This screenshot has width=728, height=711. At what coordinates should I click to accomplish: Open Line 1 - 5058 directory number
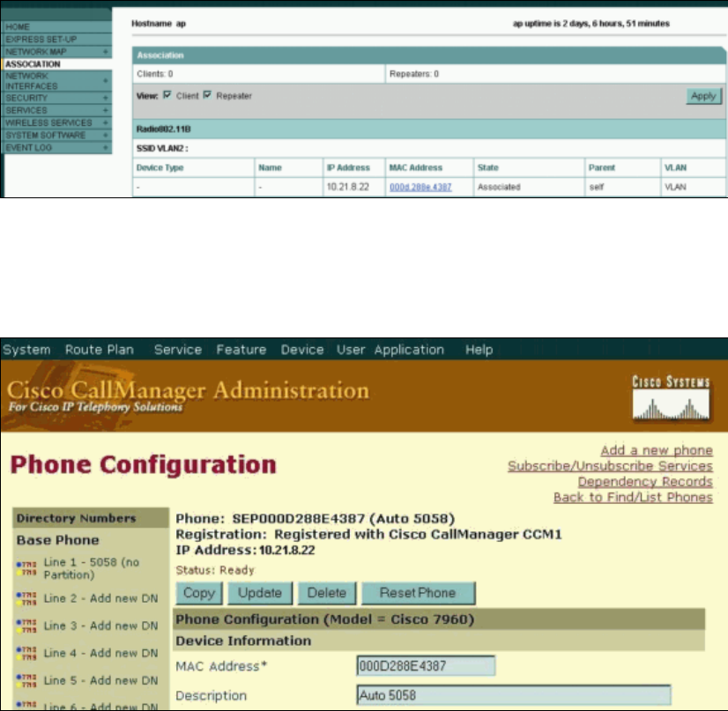pos(92,568)
